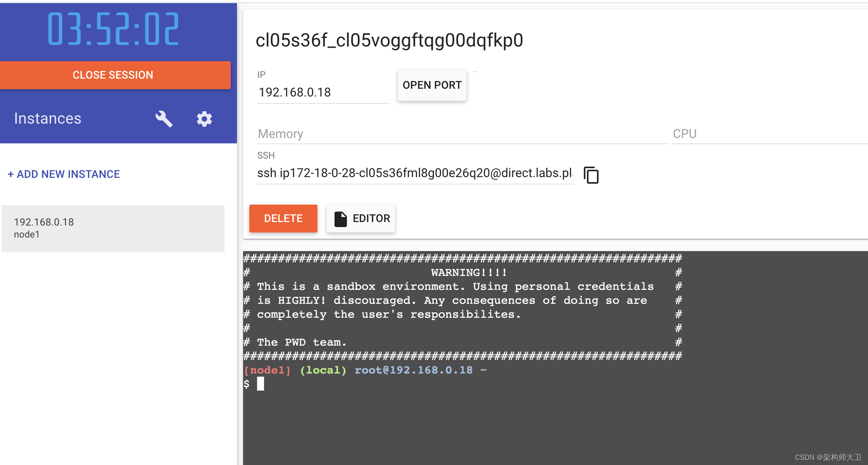Click the terminal cursor block
The width and height of the screenshot is (868, 465).
(x=261, y=384)
